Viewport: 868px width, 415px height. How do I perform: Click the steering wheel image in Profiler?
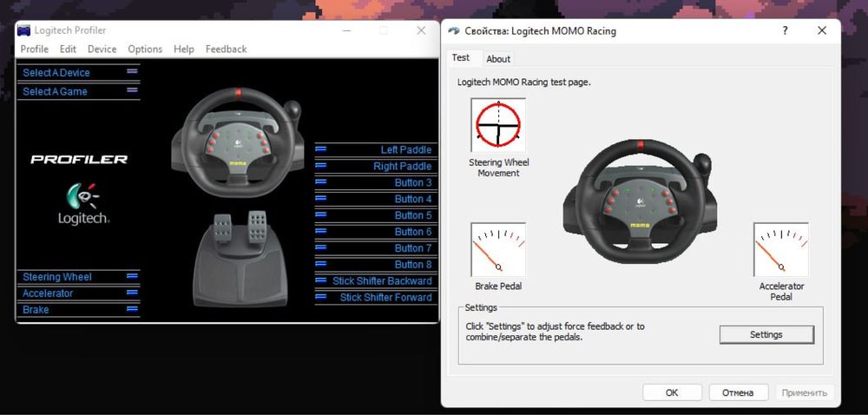(x=238, y=142)
